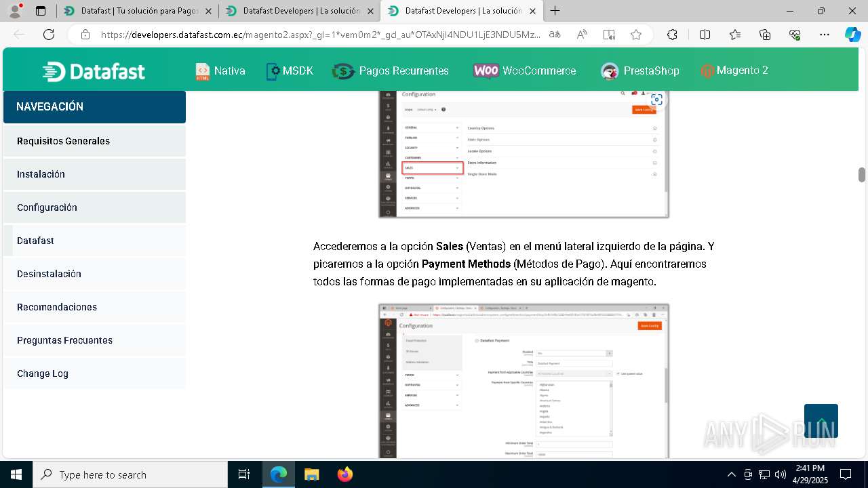Open Change Log in navigation

(94, 373)
